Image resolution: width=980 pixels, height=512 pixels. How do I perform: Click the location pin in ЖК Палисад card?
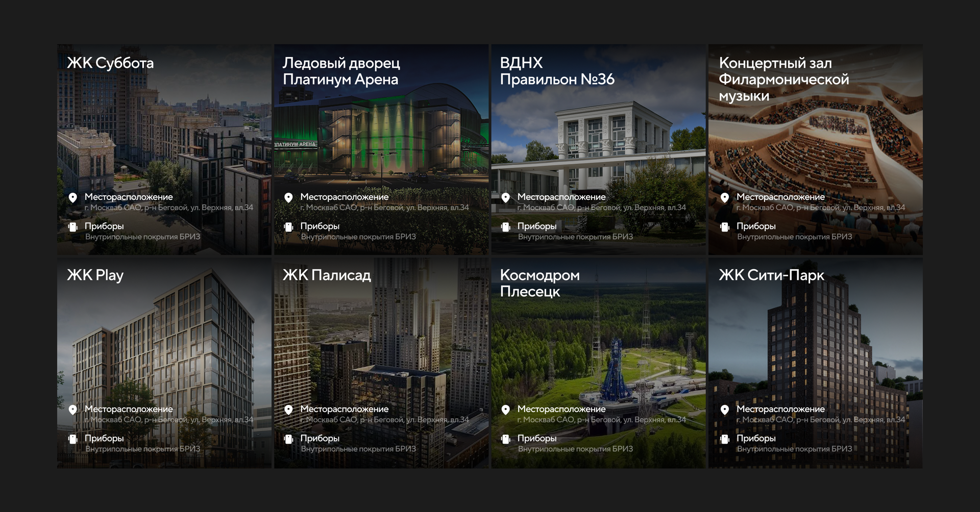(x=288, y=410)
